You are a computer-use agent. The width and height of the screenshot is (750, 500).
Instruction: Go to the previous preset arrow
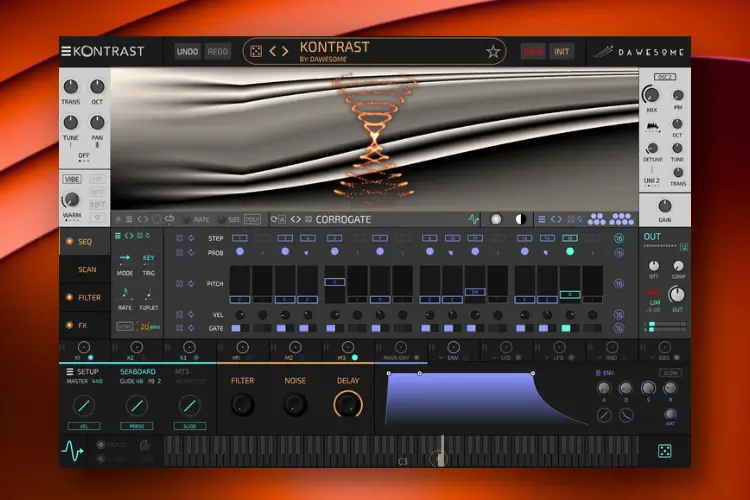[272, 51]
